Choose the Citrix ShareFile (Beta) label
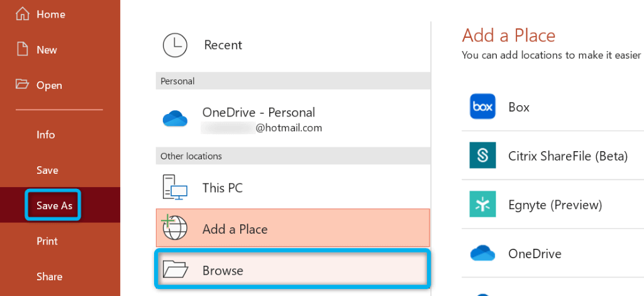 pos(567,156)
